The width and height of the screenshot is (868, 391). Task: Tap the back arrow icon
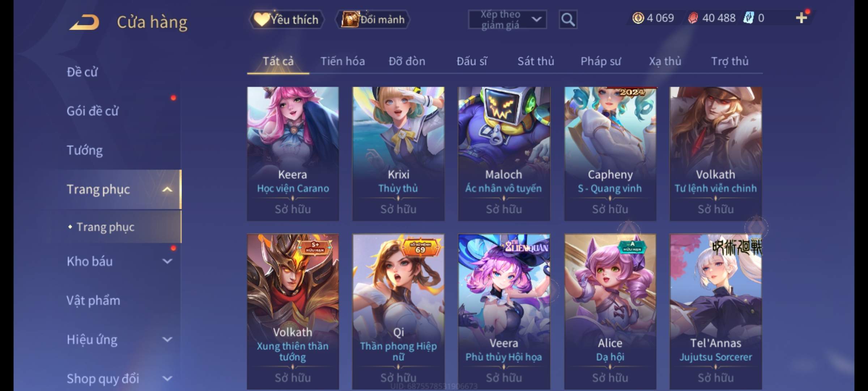pyautogui.click(x=84, y=22)
